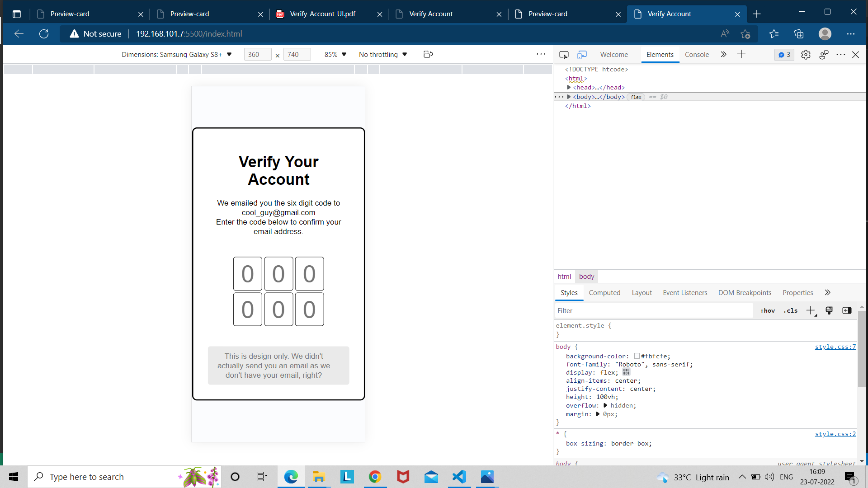
Task: Open the Computed styles tab
Action: [x=604, y=292]
